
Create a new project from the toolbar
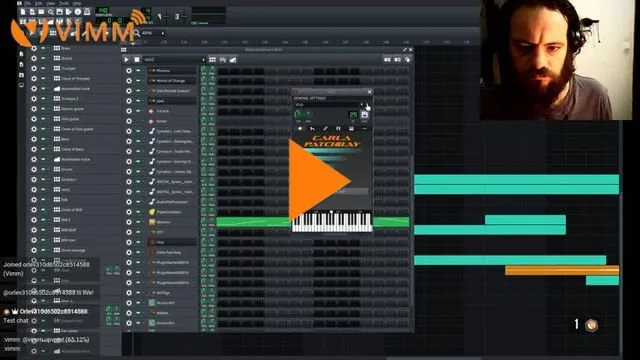pos(23,12)
